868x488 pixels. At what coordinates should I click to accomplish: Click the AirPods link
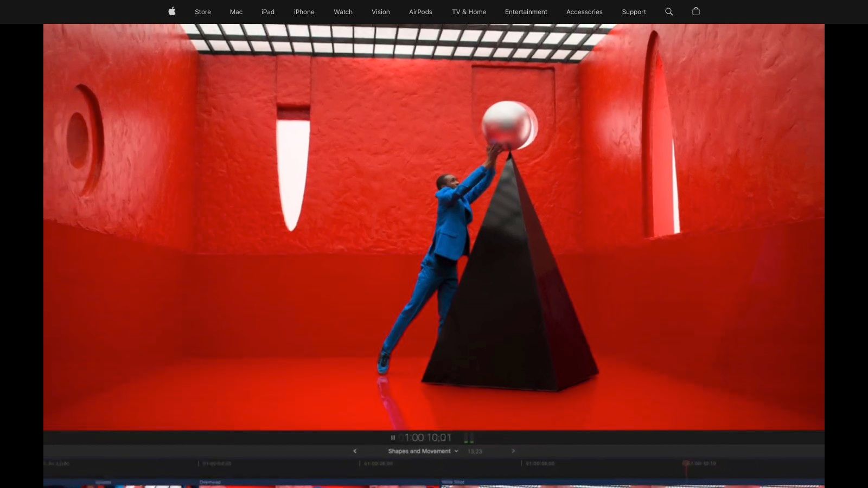(420, 11)
